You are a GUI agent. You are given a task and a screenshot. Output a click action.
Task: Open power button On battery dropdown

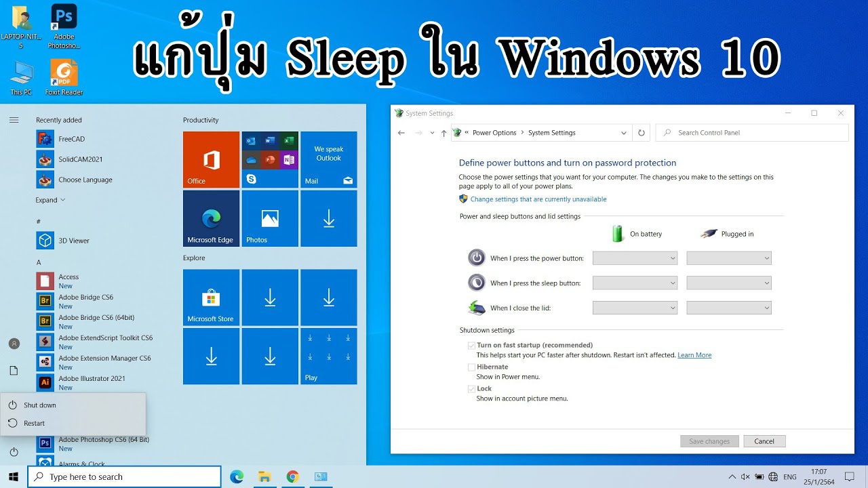635,258
